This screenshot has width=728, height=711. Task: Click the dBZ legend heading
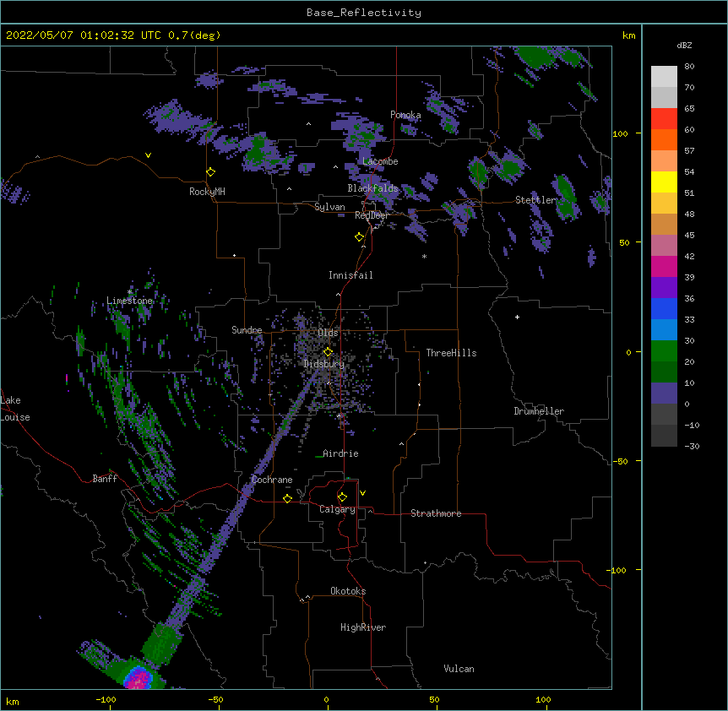click(x=684, y=45)
